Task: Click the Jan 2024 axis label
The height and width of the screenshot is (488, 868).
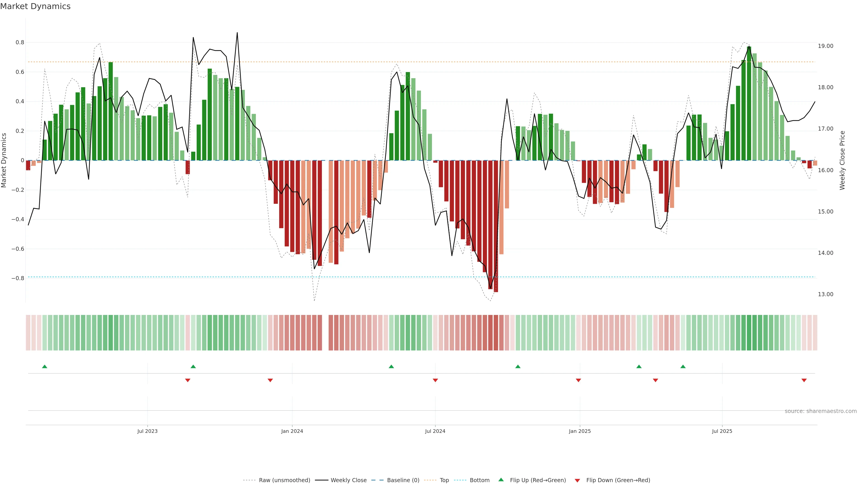Action: 292,431
